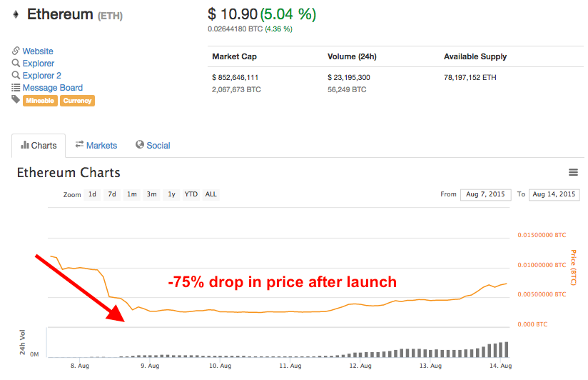Switch to the Social tab
The height and width of the screenshot is (380, 588).
(153, 145)
